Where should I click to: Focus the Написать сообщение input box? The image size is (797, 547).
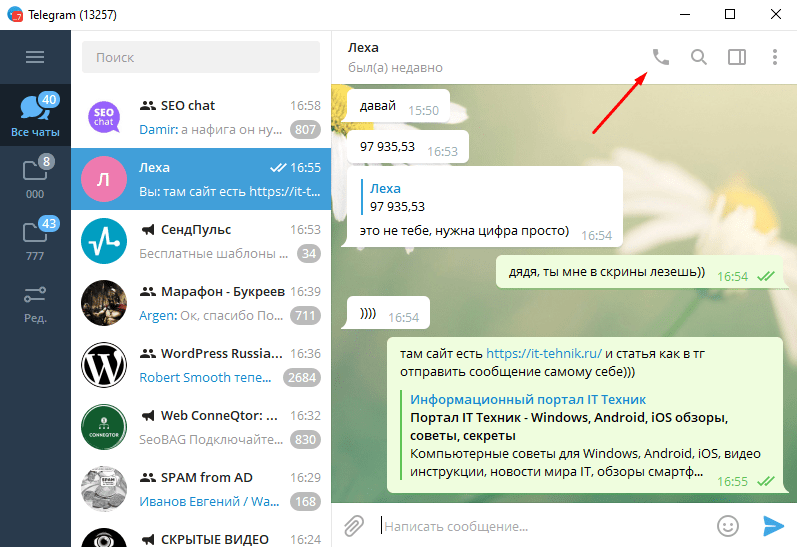coord(544,526)
